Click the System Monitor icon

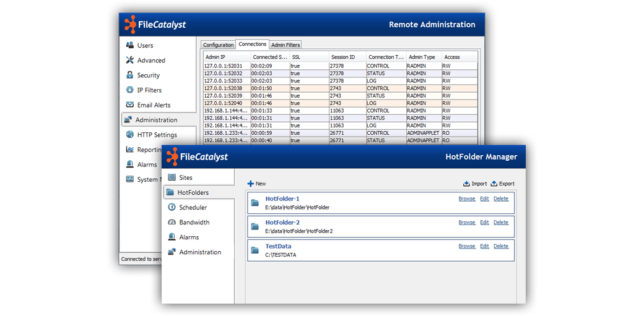click(130, 179)
